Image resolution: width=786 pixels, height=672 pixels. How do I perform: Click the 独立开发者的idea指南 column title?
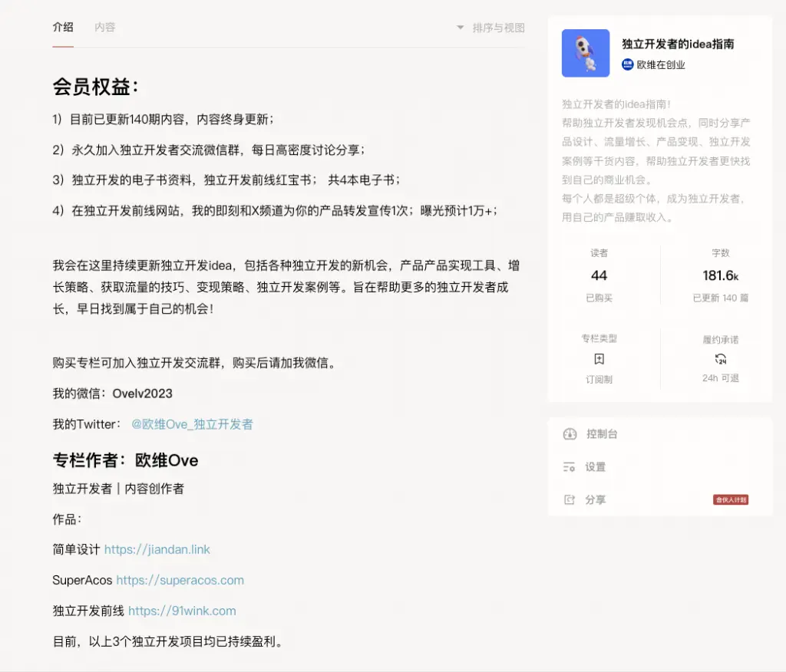(x=677, y=44)
